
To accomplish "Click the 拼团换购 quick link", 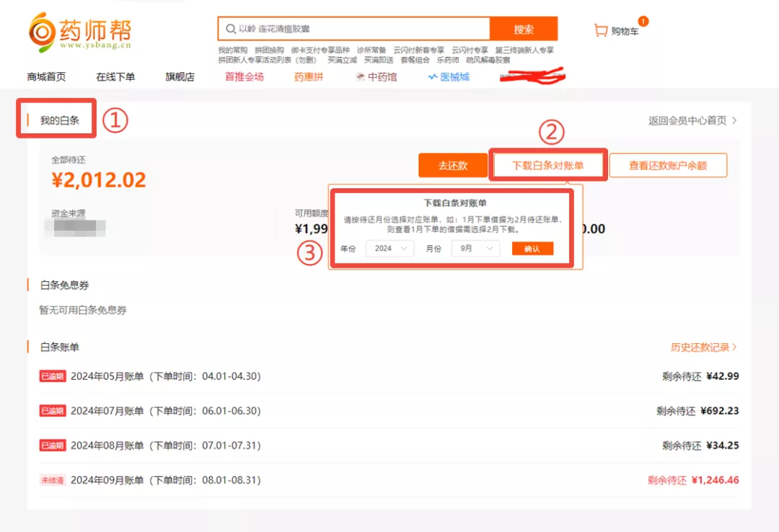I will click(x=269, y=50).
